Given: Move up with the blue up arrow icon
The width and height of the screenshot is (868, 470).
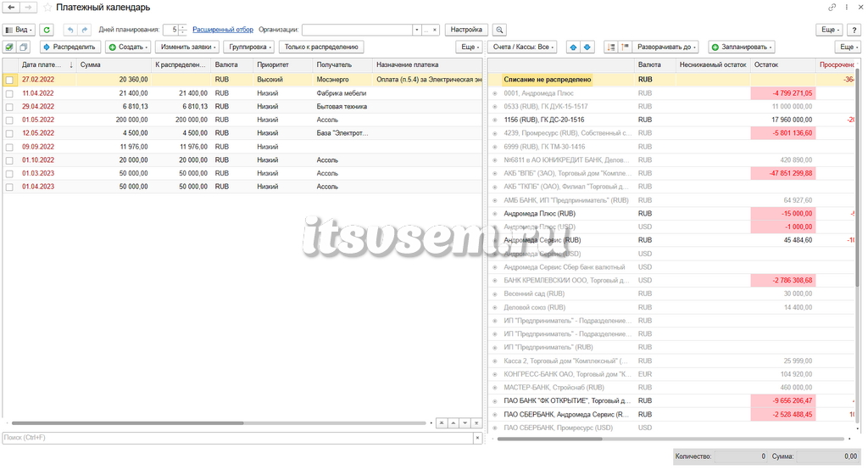Looking at the screenshot, I should tap(573, 48).
